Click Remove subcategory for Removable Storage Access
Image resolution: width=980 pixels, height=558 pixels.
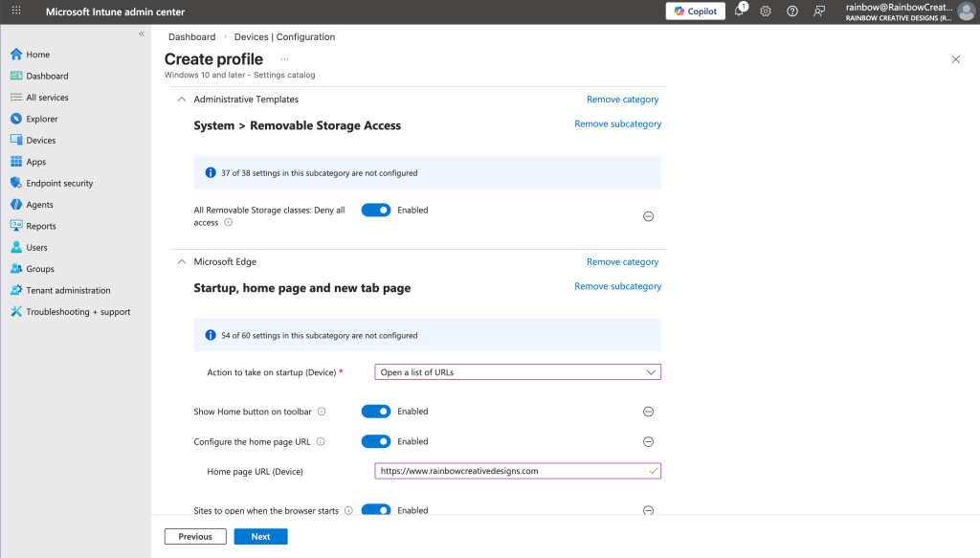[617, 124]
